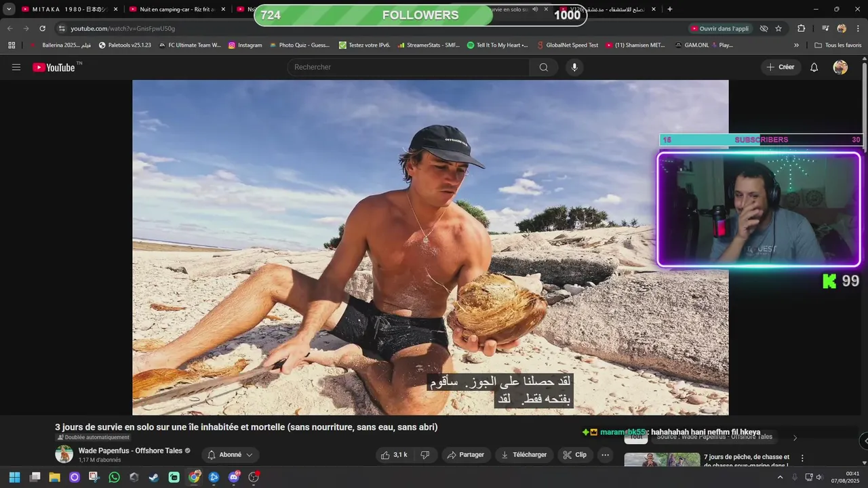Open the Tell It To My Heart bookmark

[x=497, y=45]
